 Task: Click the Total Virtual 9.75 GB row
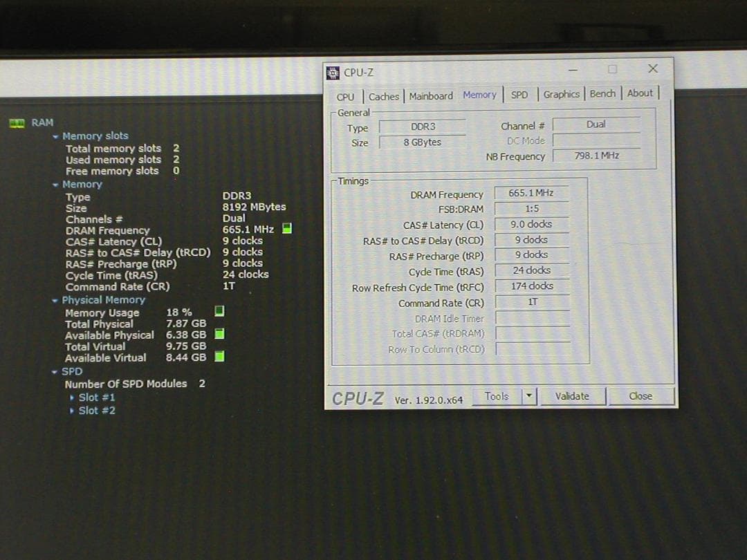(136, 346)
